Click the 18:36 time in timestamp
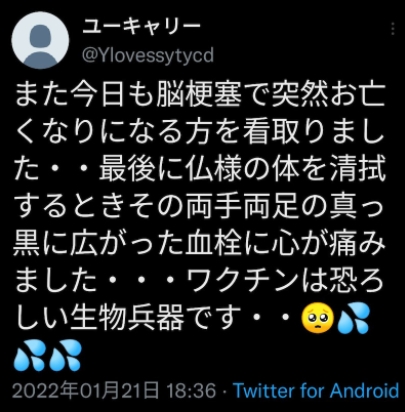Screen dimensions: 405x412 191,390
